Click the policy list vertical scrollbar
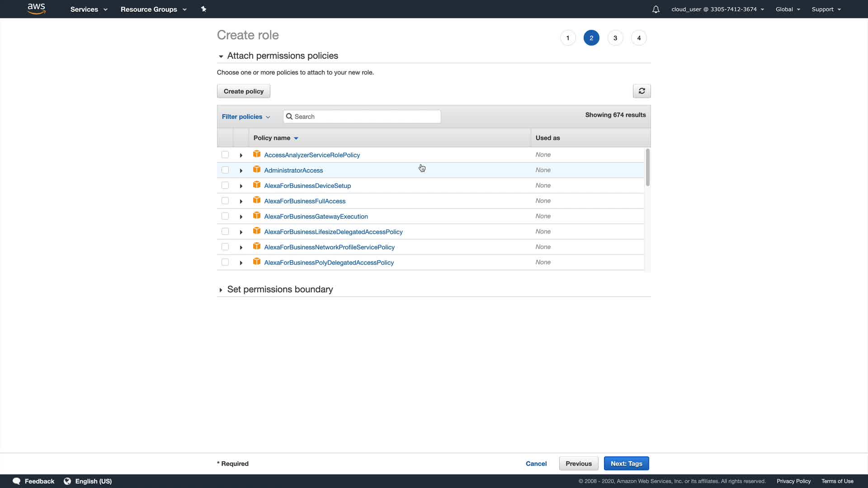Image resolution: width=868 pixels, height=488 pixels. (x=647, y=167)
